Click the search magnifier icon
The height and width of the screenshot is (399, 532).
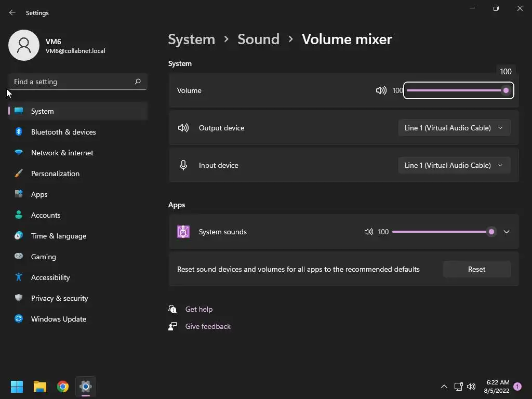pos(138,82)
